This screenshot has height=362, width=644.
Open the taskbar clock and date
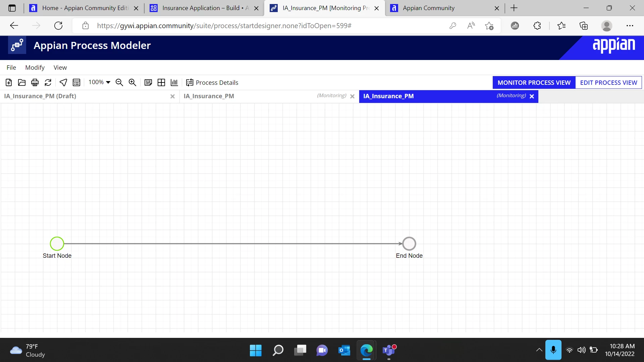pyautogui.click(x=620, y=350)
